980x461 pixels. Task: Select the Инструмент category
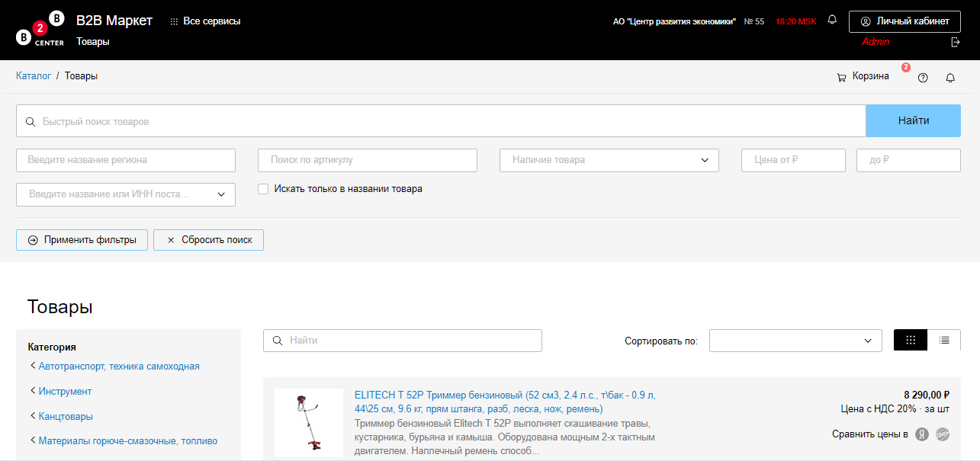(65, 392)
